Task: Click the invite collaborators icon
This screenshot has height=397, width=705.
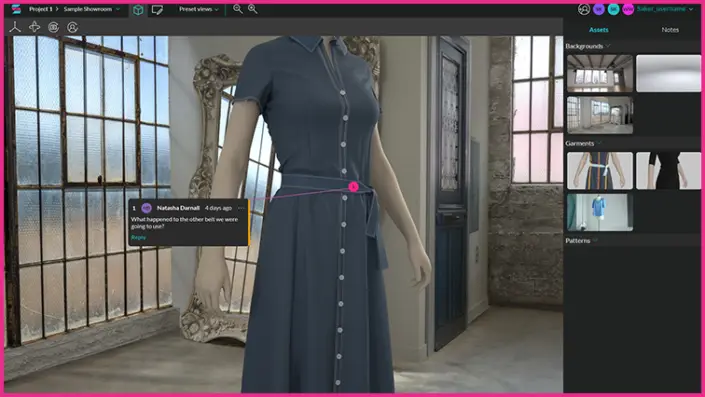Action: (x=584, y=9)
